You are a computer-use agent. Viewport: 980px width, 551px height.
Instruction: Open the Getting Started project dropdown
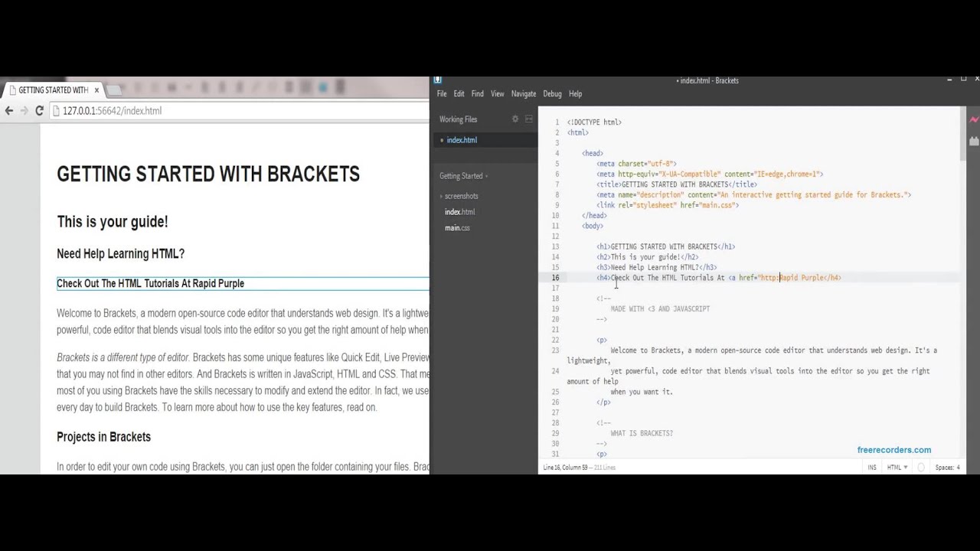[463, 176]
